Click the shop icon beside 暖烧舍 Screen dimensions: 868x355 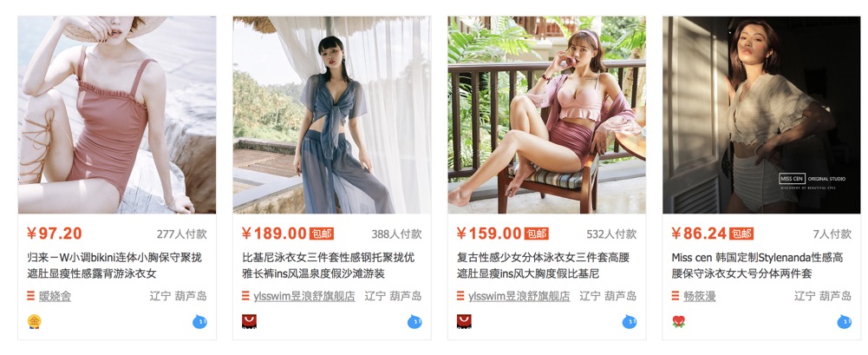pyautogui.click(x=30, y=296)
